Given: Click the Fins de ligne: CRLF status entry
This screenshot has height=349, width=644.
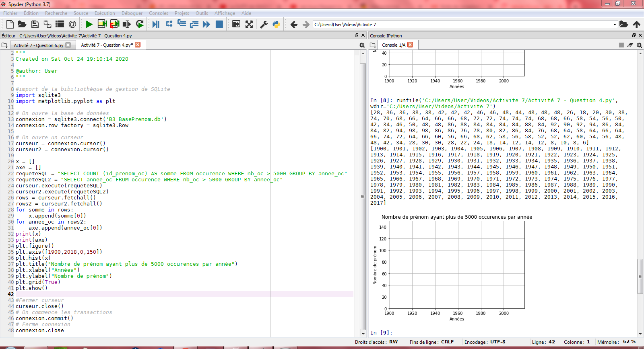Looking at the screenshot, I should click(x=431, y=342).
